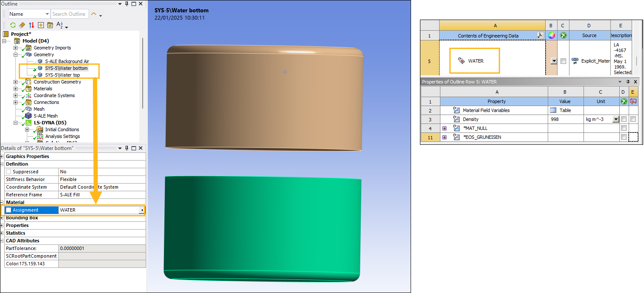Click the Explicit_Mater source link icon
This screenshot has width=644, height=293.
coord(575,61)
